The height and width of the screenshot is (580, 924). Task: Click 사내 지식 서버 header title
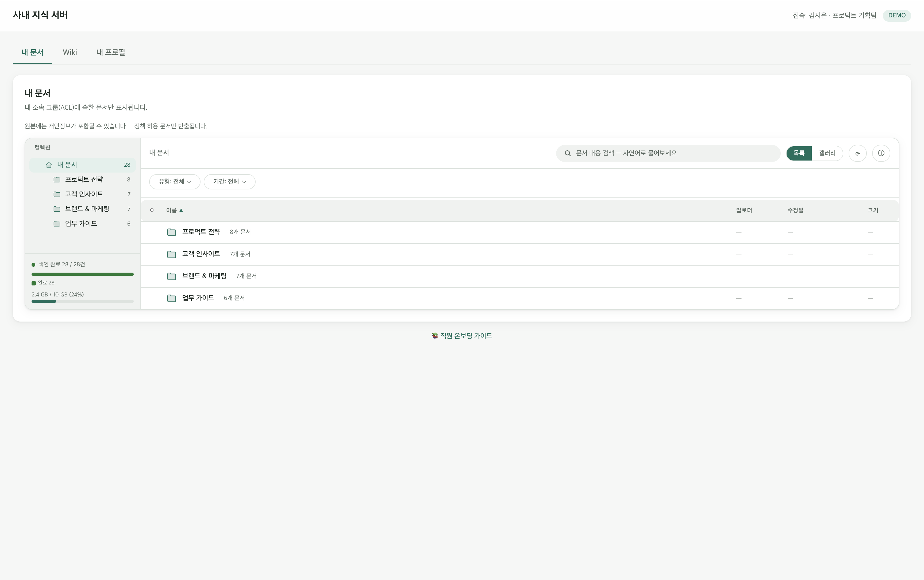pos(40,15)
